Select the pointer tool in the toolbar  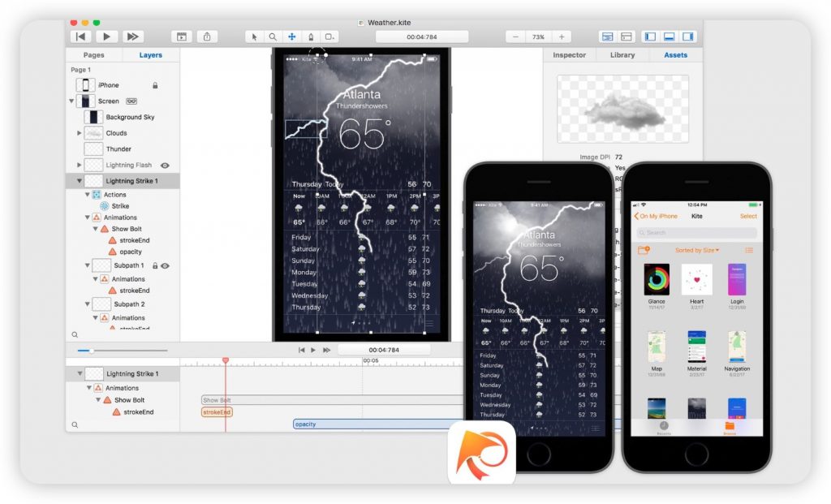(x=253, y=37)
